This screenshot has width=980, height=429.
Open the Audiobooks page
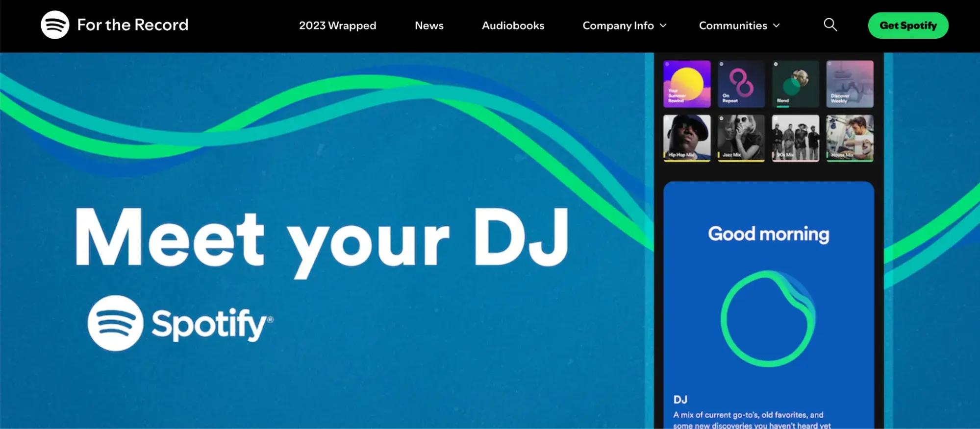513,25
